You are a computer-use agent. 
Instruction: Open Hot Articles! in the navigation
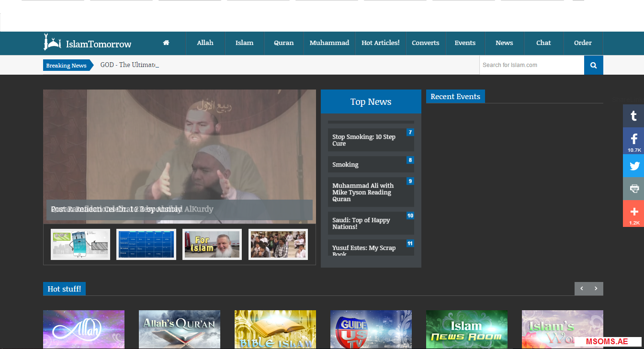click(380, 43)
